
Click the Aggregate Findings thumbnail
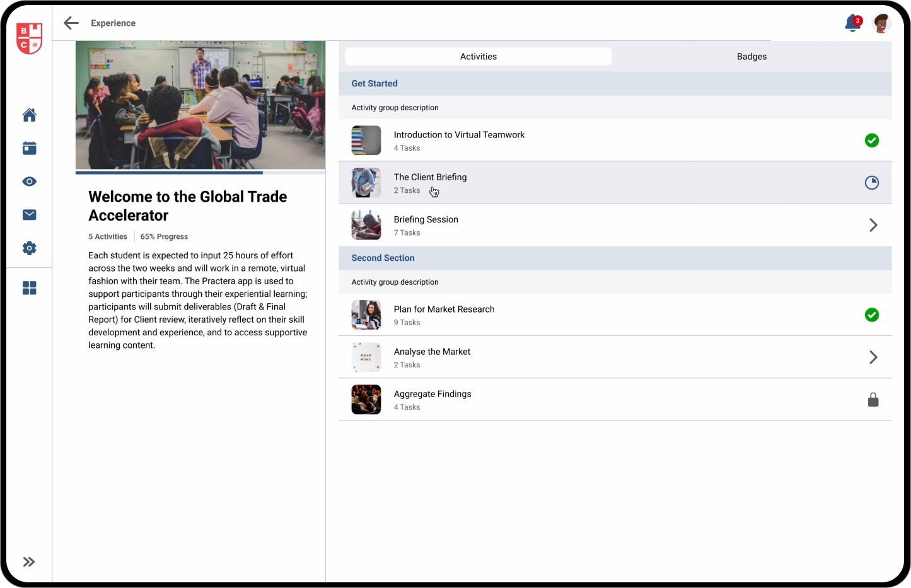[366, 400]
